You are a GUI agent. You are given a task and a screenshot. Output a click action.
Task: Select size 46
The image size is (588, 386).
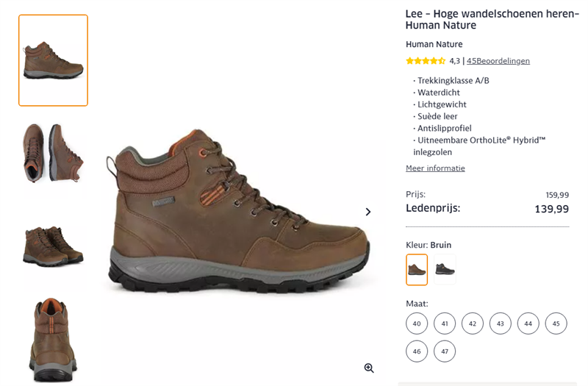(x=417, y=351)
